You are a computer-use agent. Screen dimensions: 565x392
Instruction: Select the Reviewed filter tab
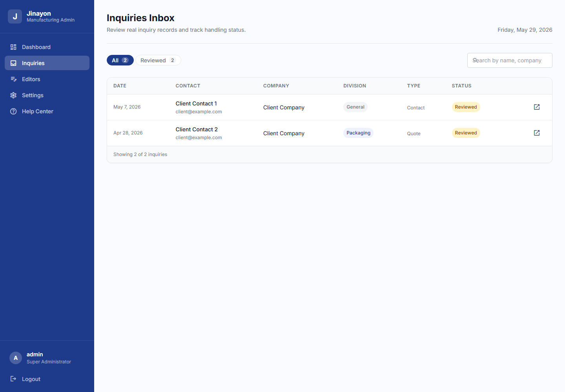point(158,60)
